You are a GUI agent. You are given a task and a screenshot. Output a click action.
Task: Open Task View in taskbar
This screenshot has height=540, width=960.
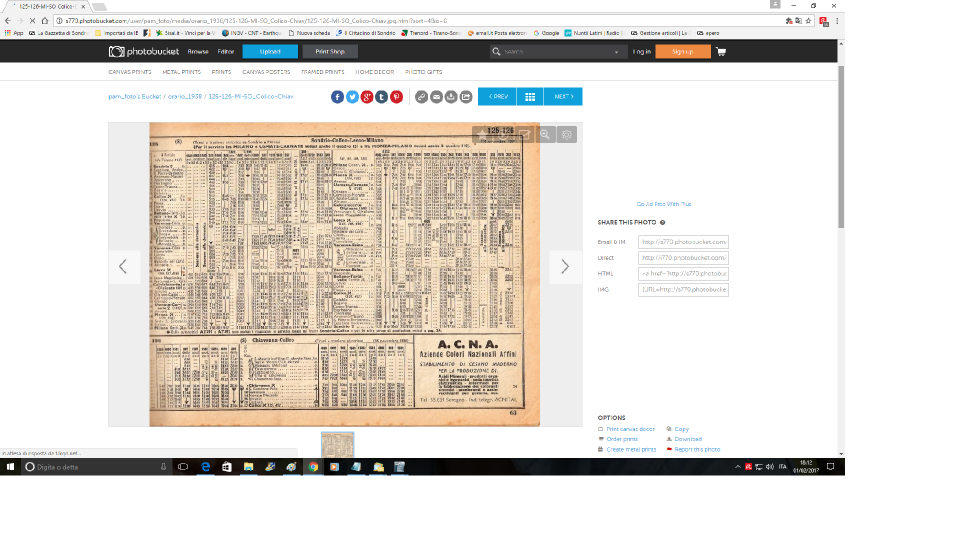(x=183, y=467)
